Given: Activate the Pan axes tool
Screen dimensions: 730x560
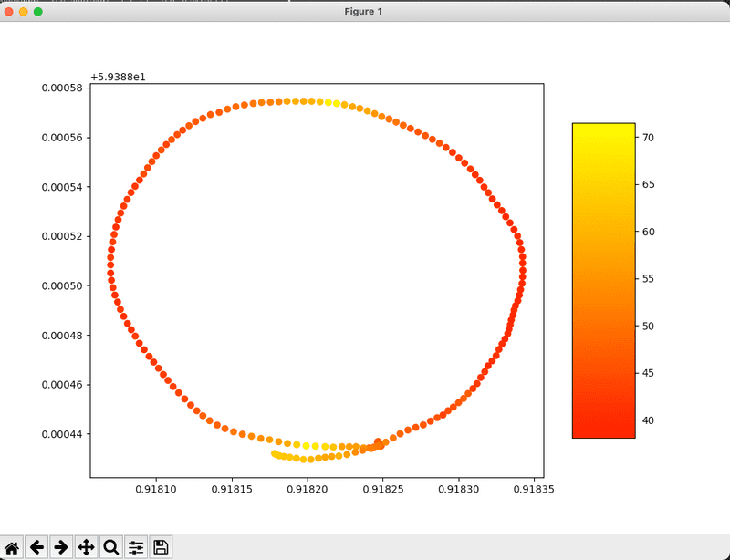Looking at the screenshot, I should 87,546.
